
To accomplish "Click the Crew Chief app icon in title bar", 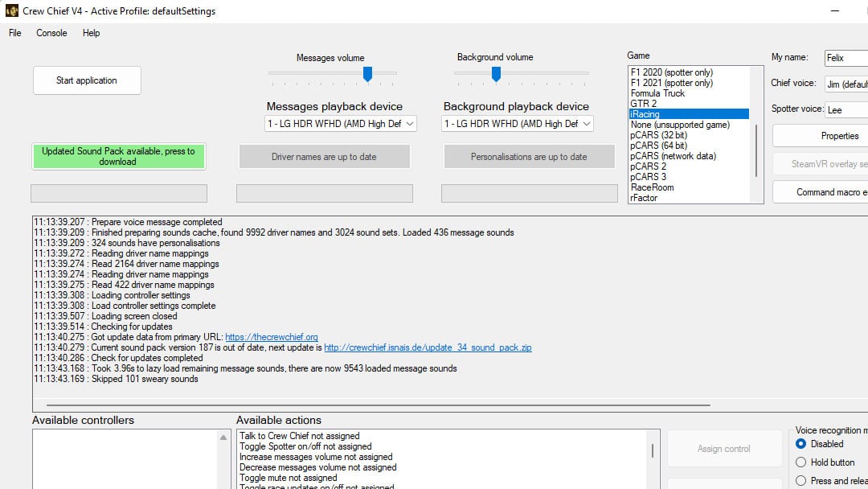I will [x=11, y=11].
